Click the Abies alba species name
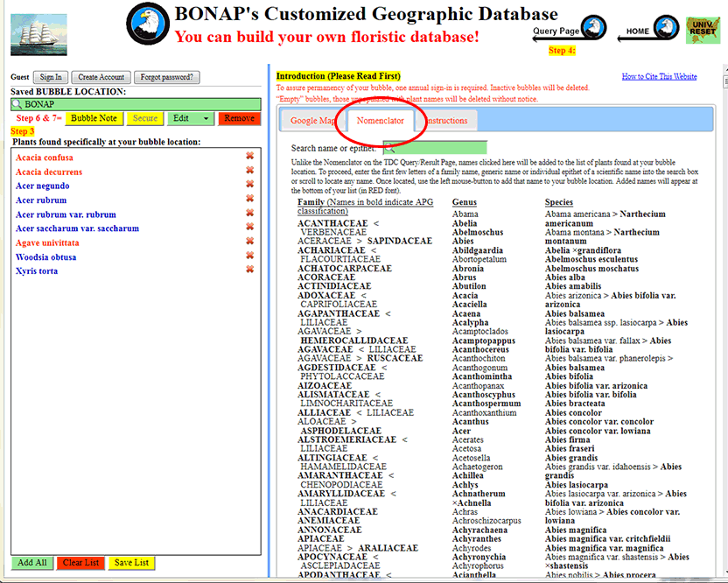 point(565,277)
